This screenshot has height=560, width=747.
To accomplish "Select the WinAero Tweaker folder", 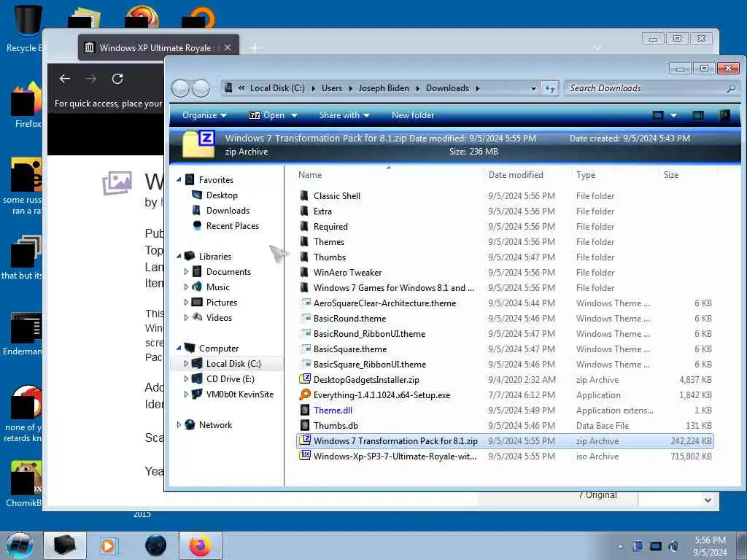I will 347,273.
